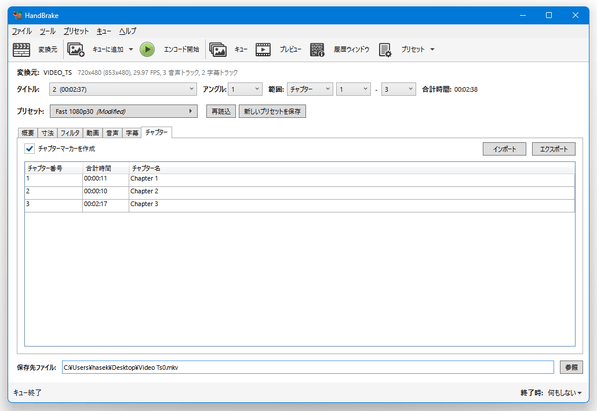Click the 00:00:10 duration cell
The height and width of the screenshot is (411, 597).
(x=105, y=192)
